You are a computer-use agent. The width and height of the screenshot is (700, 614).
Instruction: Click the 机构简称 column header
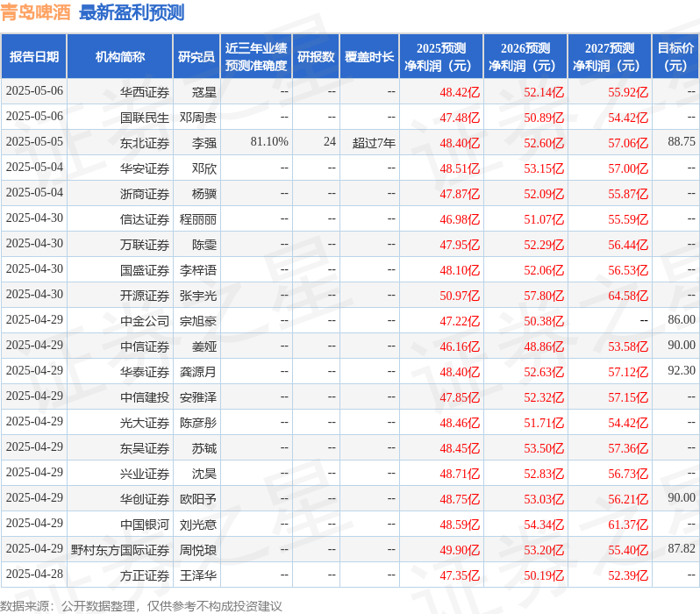coord(119,57)
